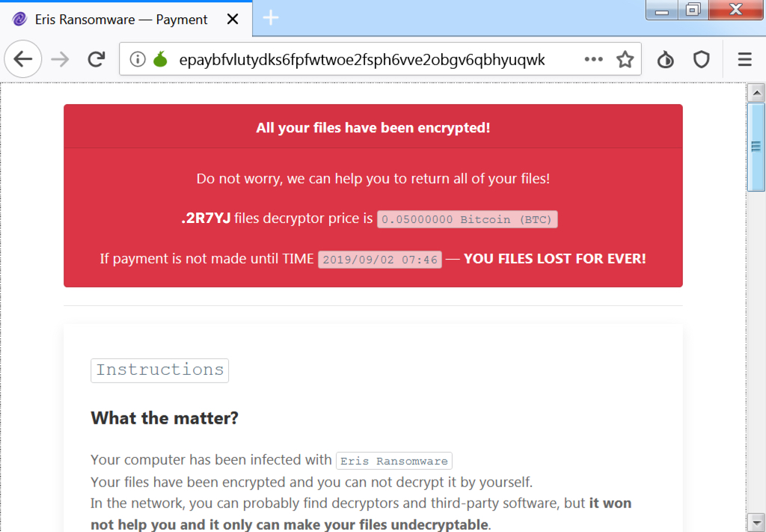
Task: Open the Tor Button onion menu
Action: tap(665, 60)
